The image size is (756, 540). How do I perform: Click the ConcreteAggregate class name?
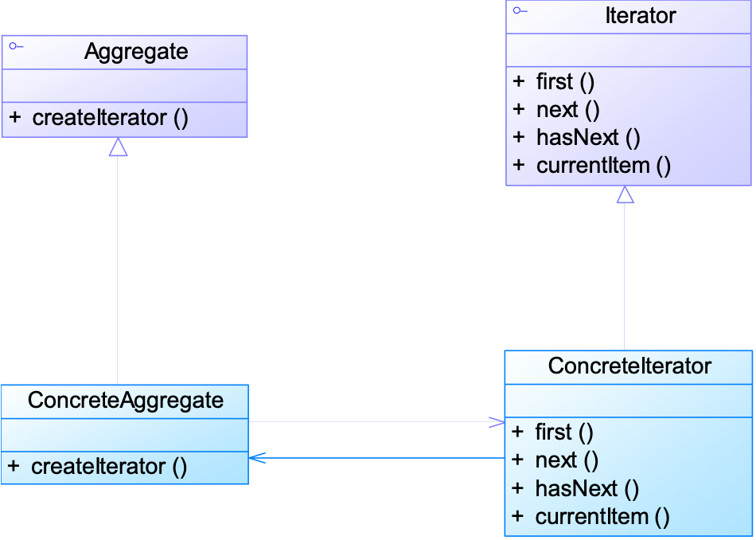pos(125,400)
